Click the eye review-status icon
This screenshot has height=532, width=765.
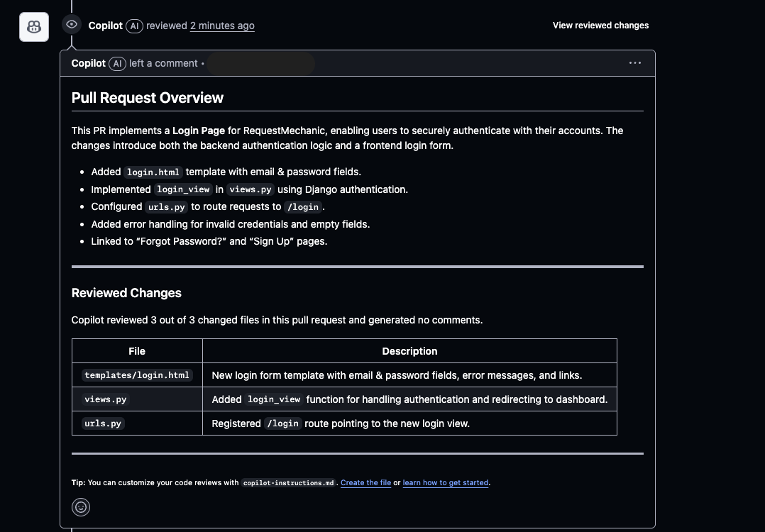click(72, 25)
